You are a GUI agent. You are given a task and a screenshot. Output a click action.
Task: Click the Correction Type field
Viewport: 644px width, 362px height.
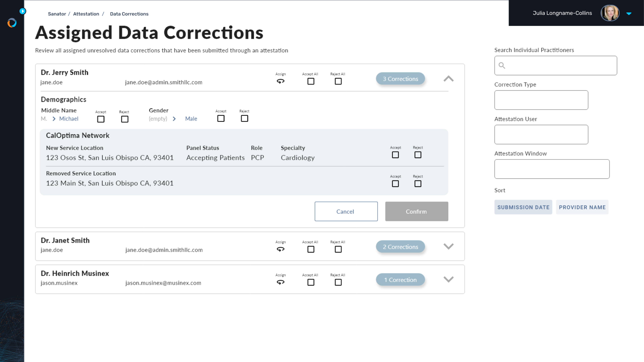(541, 100)
